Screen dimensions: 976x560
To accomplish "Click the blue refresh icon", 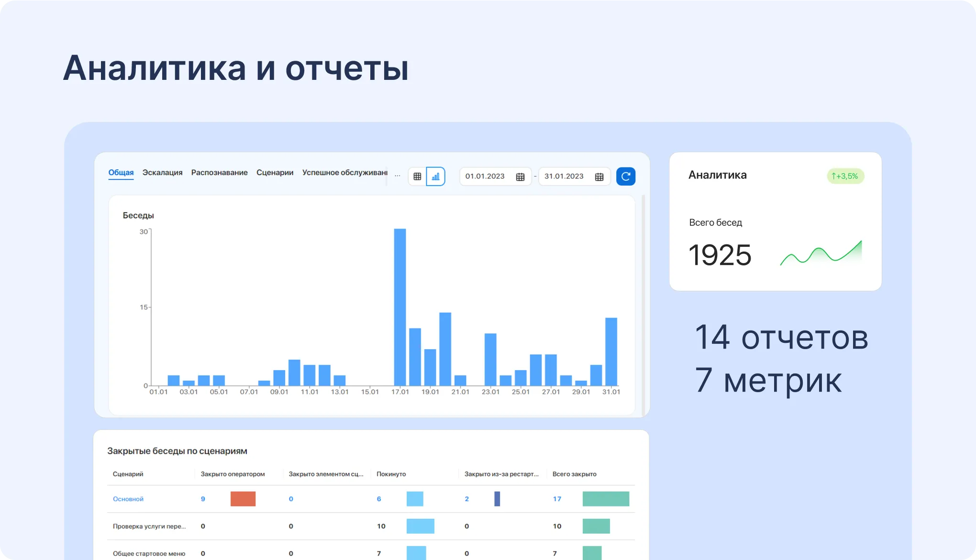I will 626,176.
